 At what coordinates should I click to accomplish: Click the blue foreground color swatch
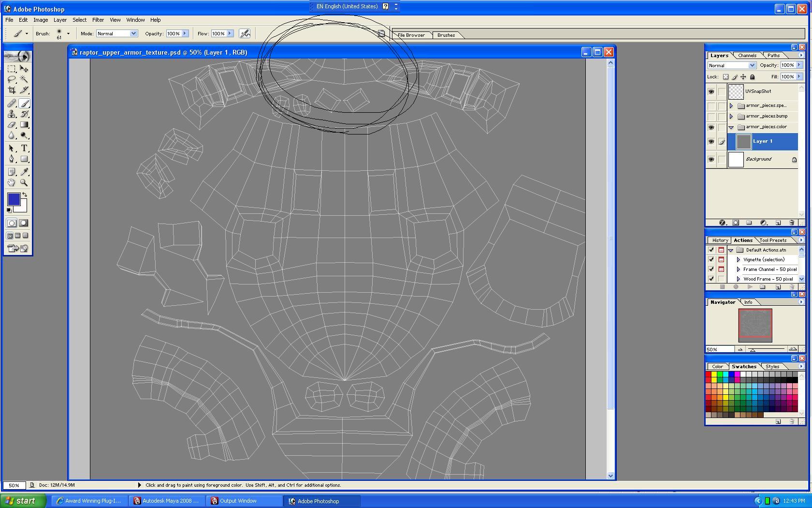coord(14,199)
